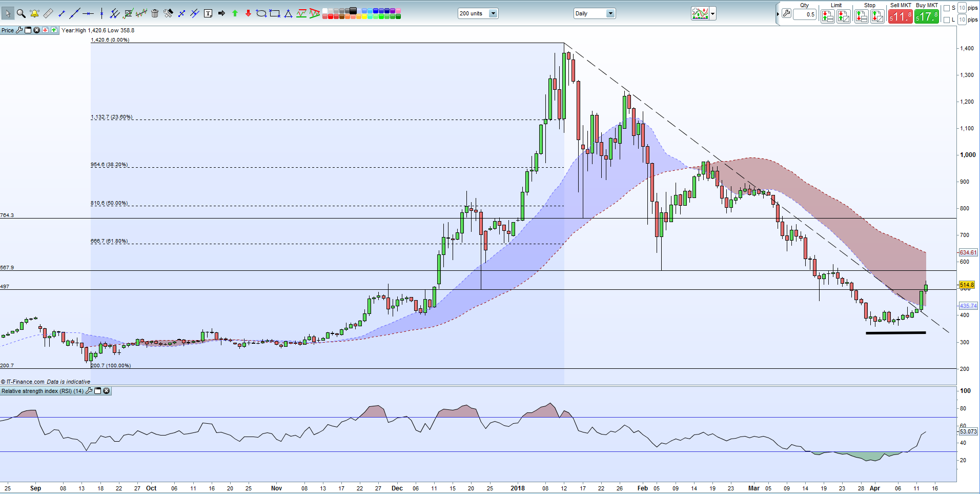Select the horizontal line tool
Viewport: 980px width, 494px height.
point(88,14)
